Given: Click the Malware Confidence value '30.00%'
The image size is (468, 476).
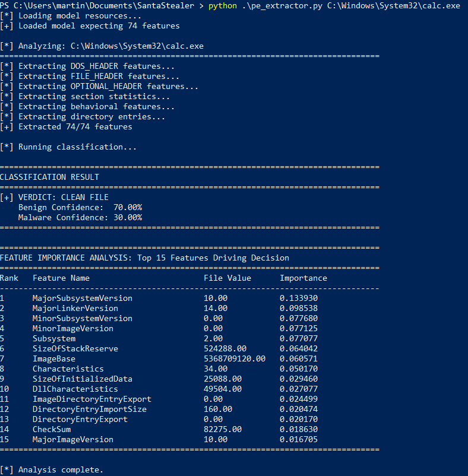Looking at the screenshot, I should point(128,218).
